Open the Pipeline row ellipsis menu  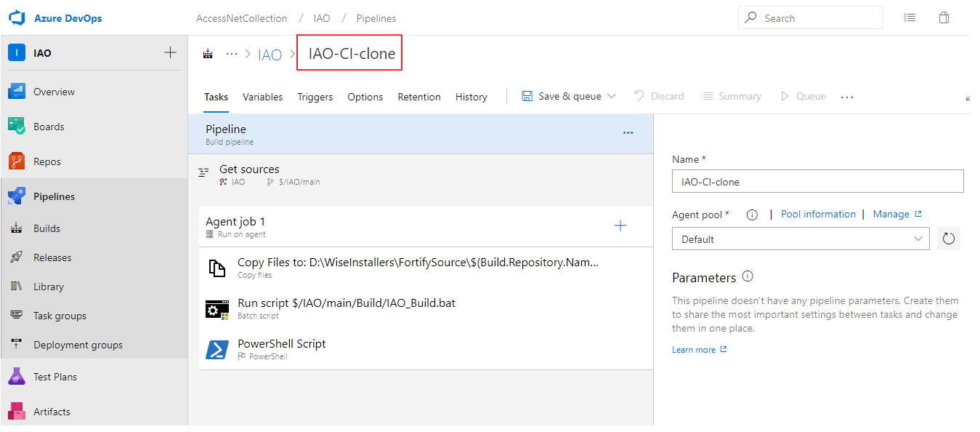(628, 133)
